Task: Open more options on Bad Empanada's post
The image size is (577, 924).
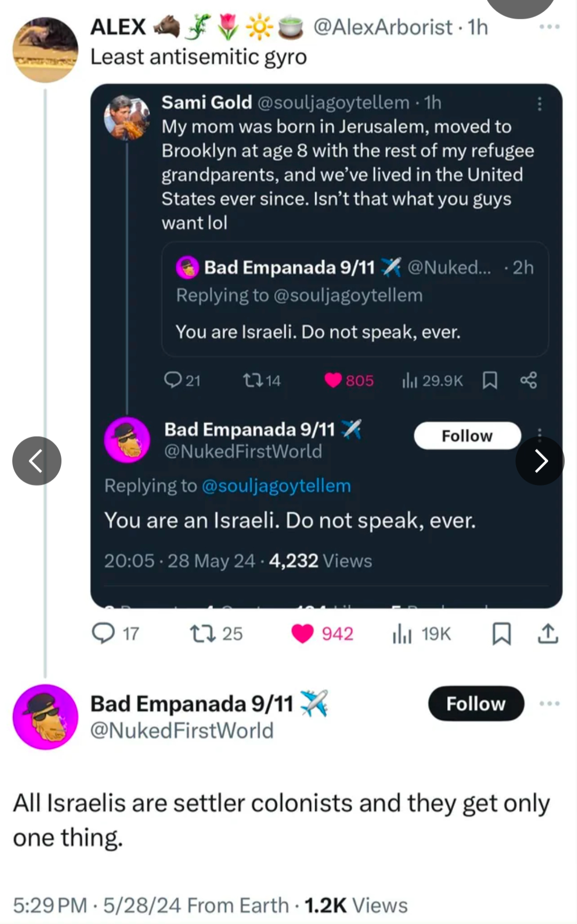Action: pos(549,703)
